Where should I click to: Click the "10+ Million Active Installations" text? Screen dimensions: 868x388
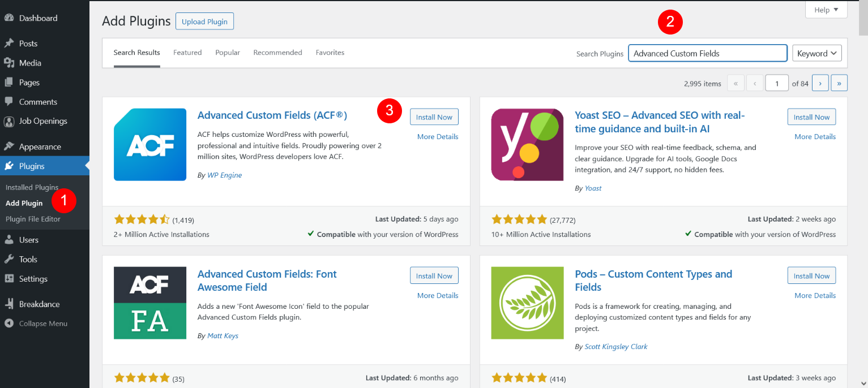541,234
